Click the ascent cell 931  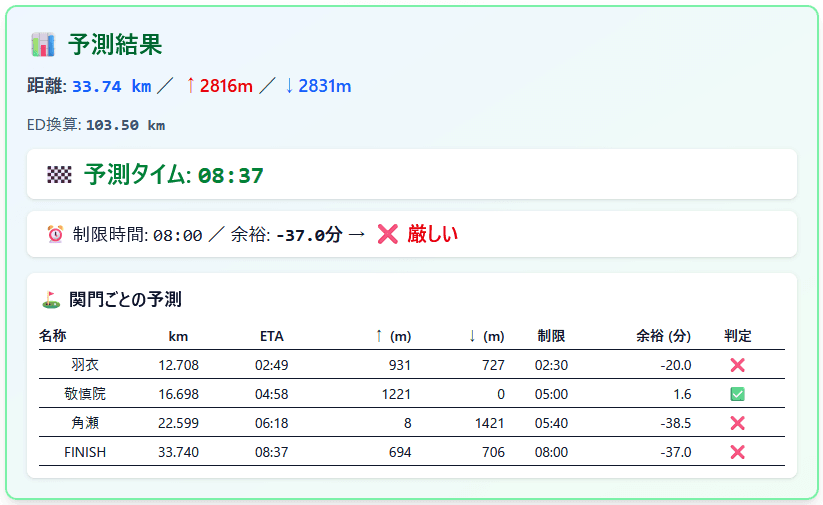[x=400, y=365]
